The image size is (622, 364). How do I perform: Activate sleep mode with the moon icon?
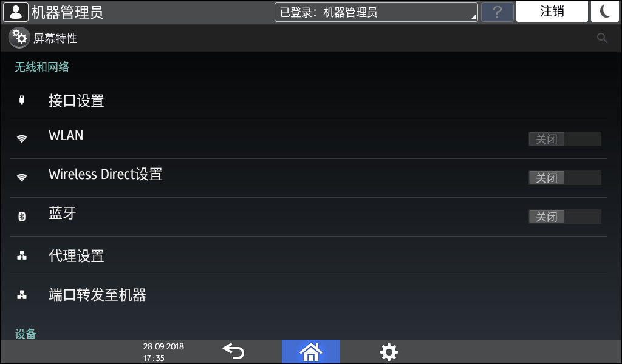coord(604,12)
